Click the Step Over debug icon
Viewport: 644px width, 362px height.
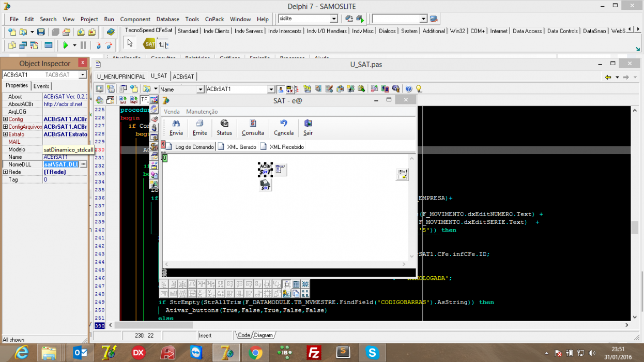109,46
